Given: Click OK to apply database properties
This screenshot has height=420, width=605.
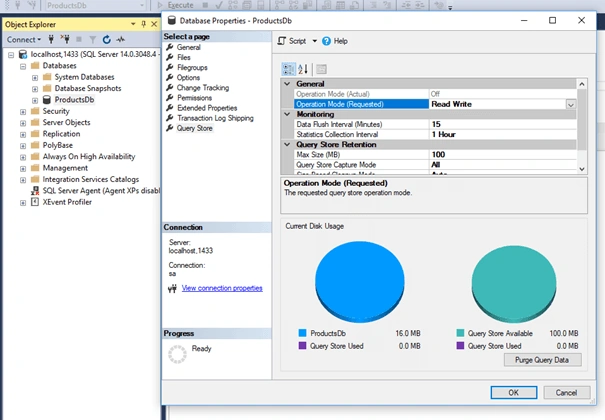Looking at the screenshot, I should 514,393.
